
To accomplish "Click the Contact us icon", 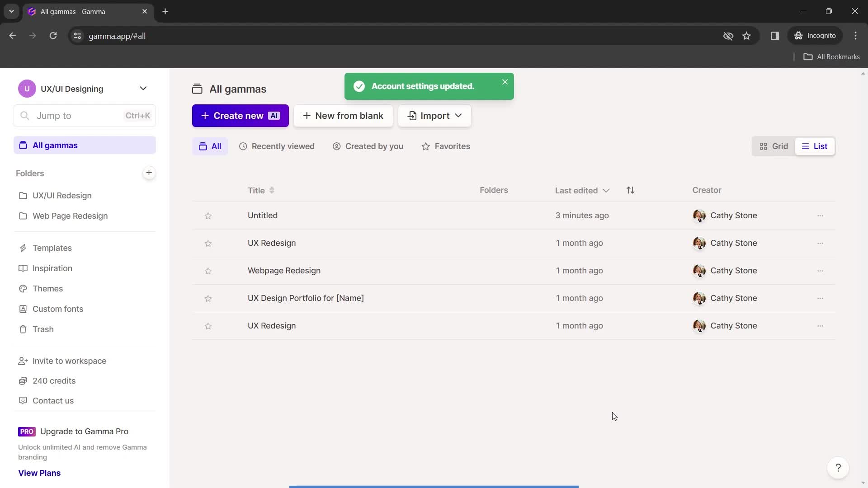I will click(21, 400).
